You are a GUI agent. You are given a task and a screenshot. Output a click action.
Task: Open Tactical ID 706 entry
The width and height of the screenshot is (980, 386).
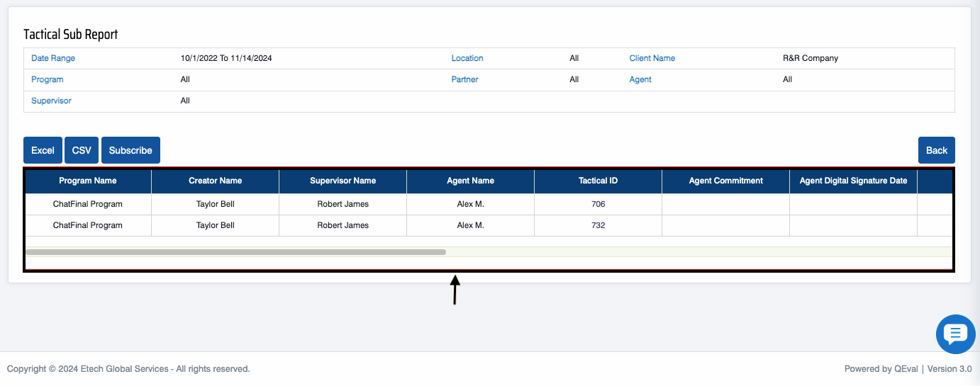tap(598, 204)
